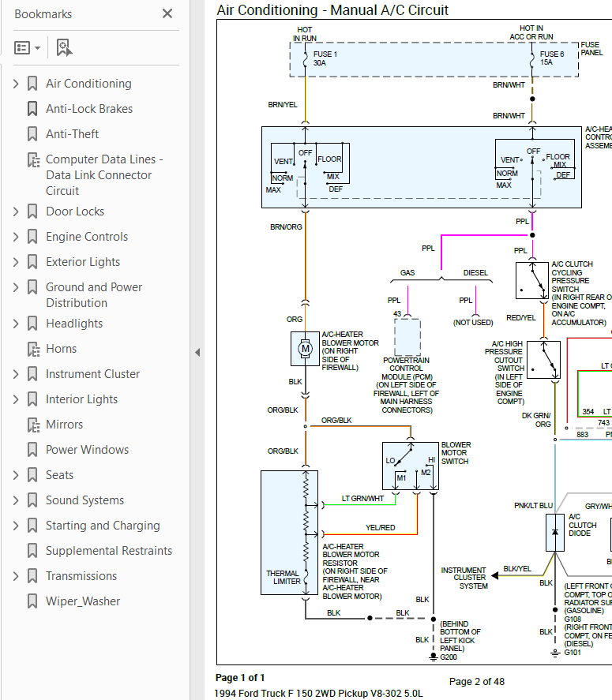Viewport: 612px width, 700px height.
Task: Click the find current bookmark icon
Action: pos(64,48)
